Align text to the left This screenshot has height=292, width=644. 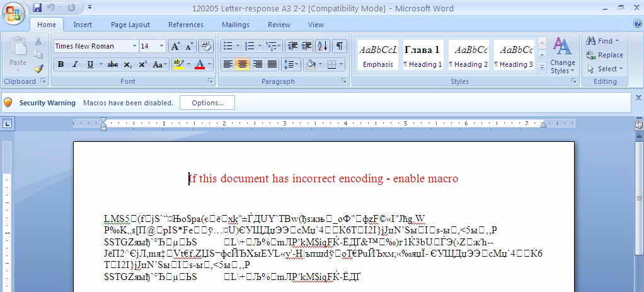(x=228, y=64)
